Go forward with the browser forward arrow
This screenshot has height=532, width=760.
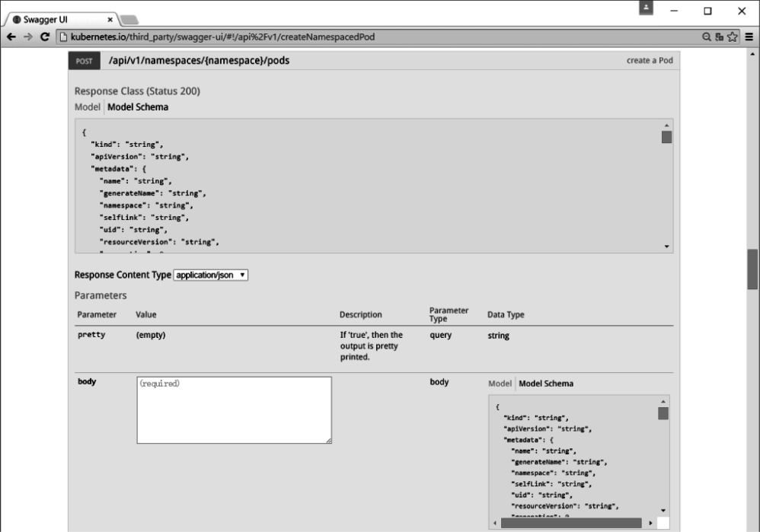[x=28, y=37]
